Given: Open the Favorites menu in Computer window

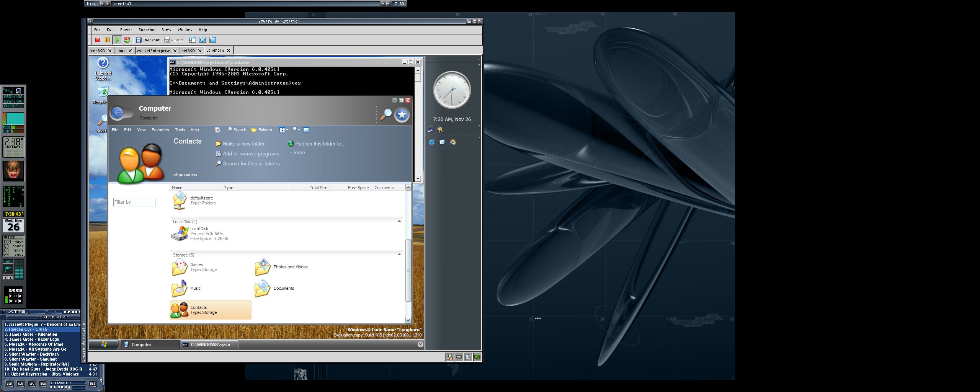Looking at the screenshot, I should (160, 130).
